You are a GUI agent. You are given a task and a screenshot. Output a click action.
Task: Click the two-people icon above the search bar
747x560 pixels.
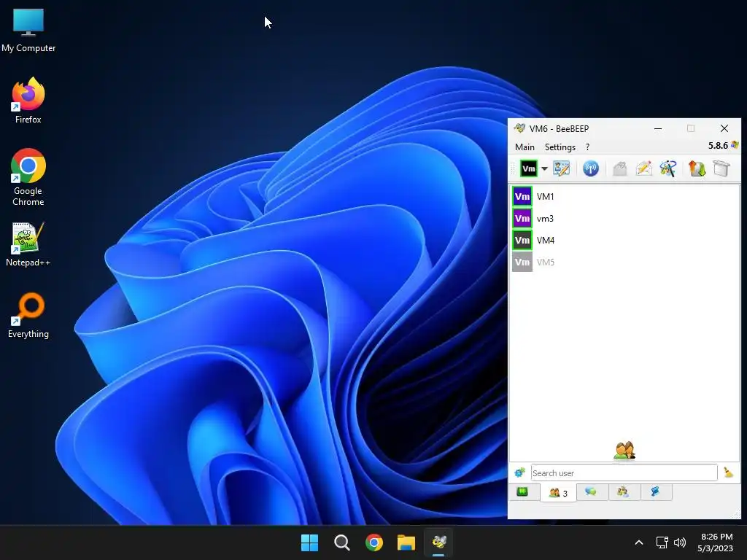(624, 451)
